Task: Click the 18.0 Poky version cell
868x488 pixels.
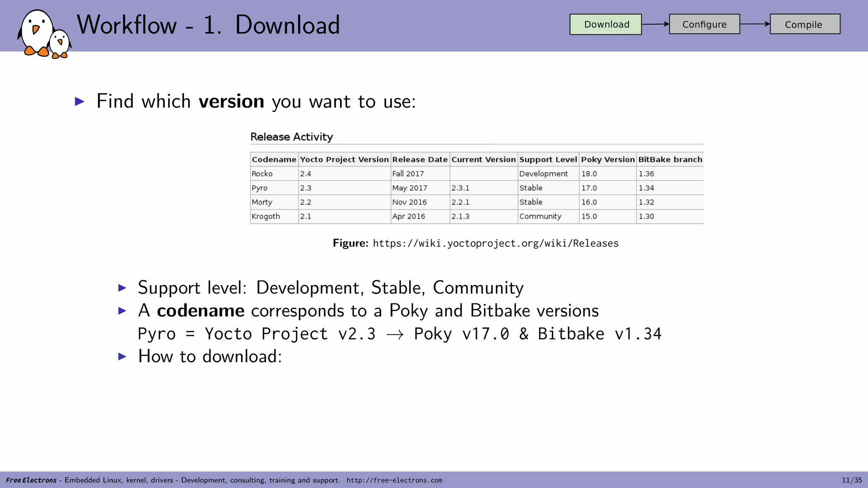Action: click(608, 174)
